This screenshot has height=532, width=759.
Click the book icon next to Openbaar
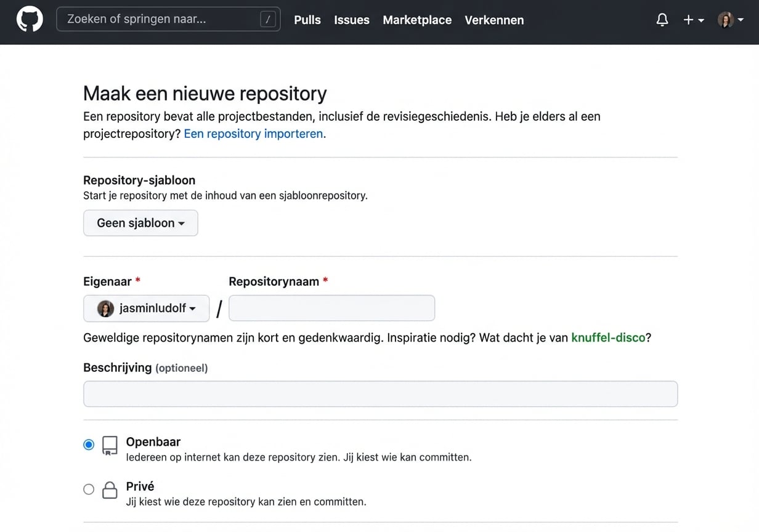click(110, 445)
